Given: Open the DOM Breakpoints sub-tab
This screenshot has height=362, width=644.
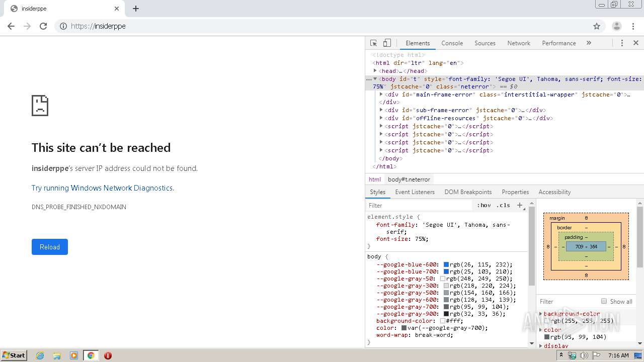Looking at the screenshot, I should pyautogui.click(x=468, y=192).
